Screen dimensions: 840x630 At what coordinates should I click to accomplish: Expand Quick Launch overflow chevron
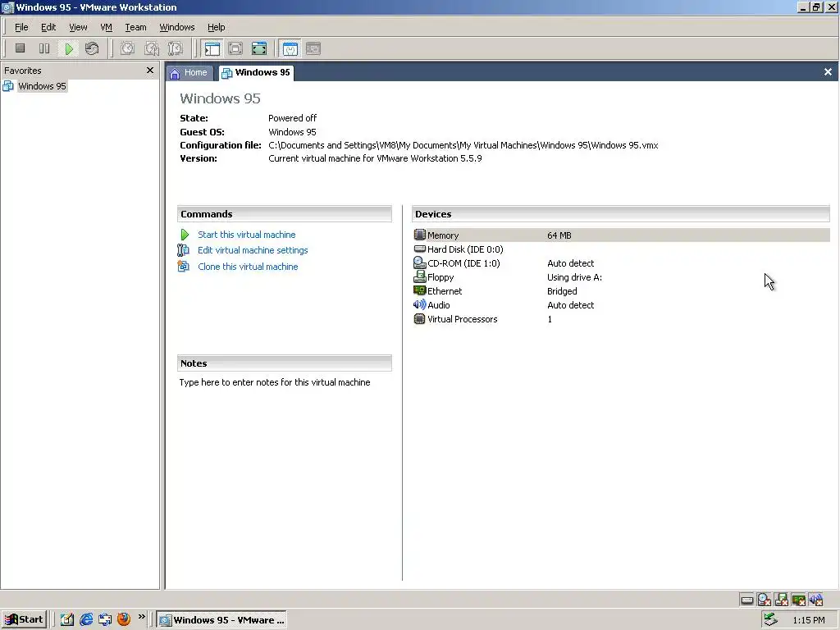[141, 617]
